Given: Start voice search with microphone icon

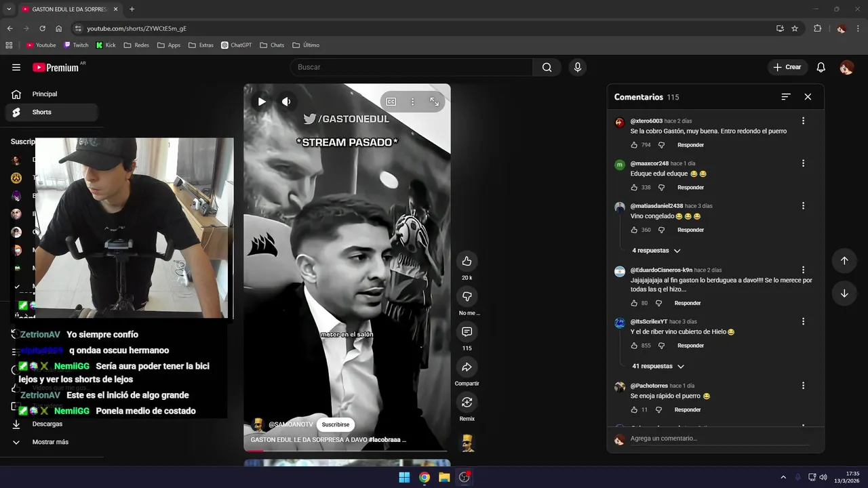Looking at the screenshot, I should (x=578, y=67).
